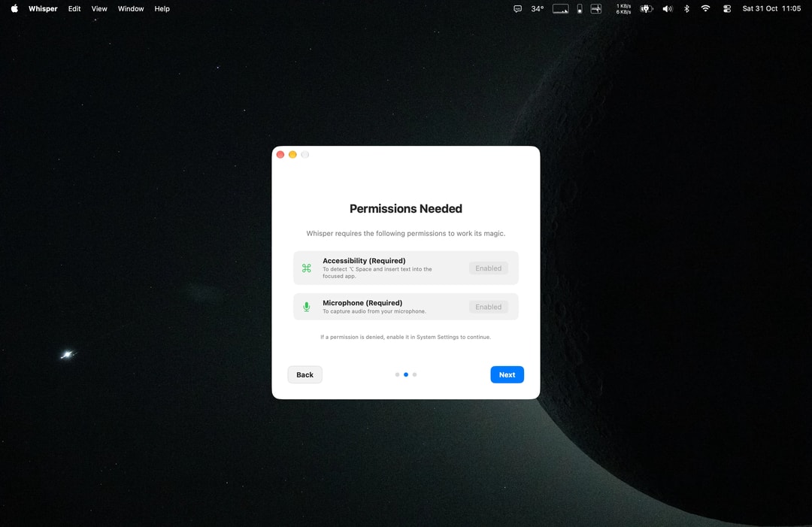Image resolution: width=812 pixels, height=527 pixels.
Task: Click the Accessibility Enabled status button
Action: point(489,268)
